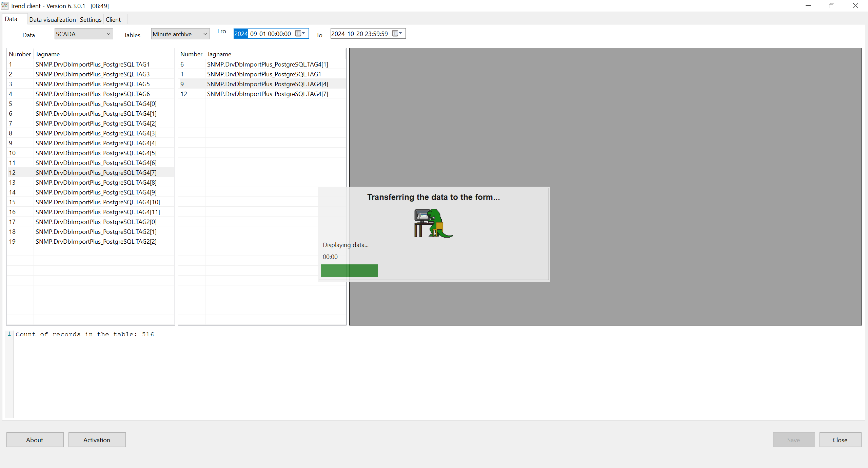
Task: Switch to the Data visualization tab
Action: 52,20
